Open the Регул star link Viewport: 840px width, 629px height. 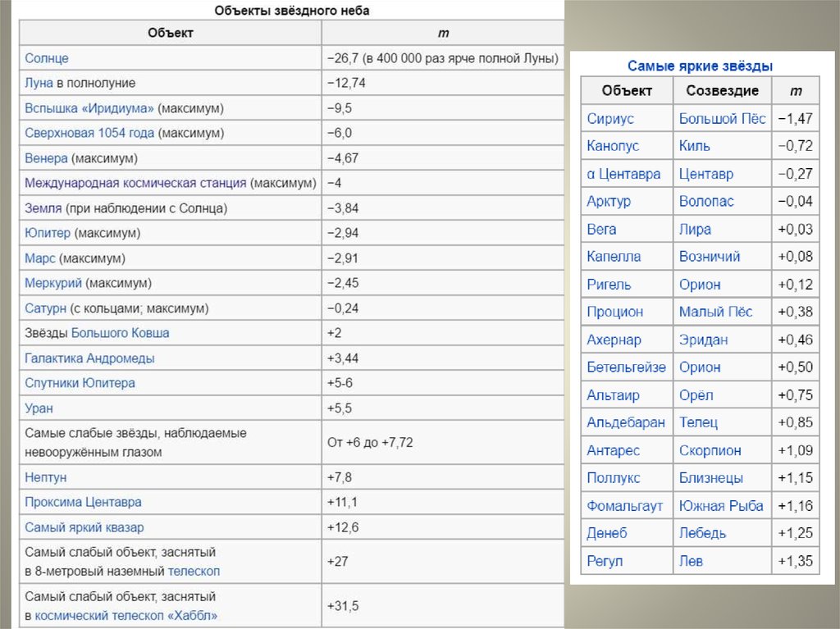click(605, 560)
